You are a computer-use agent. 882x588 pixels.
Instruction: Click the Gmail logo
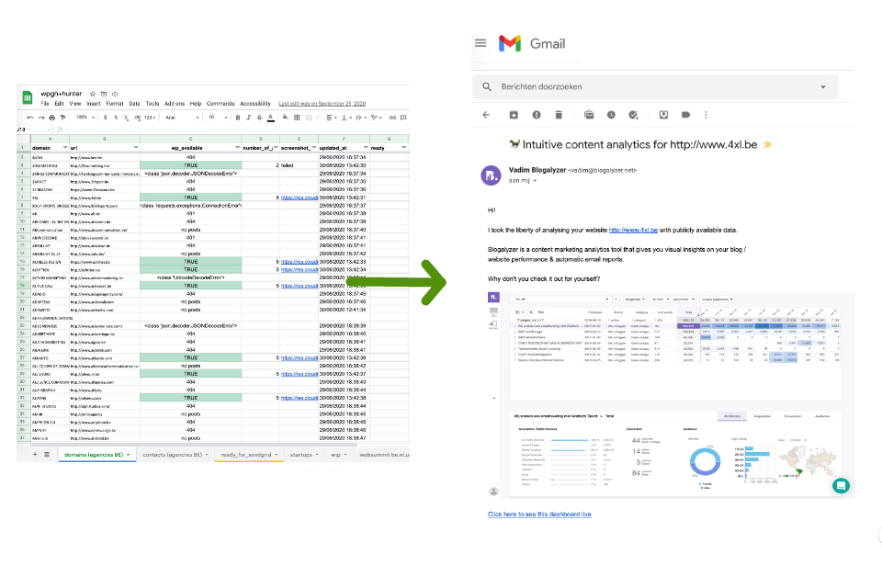532,43
